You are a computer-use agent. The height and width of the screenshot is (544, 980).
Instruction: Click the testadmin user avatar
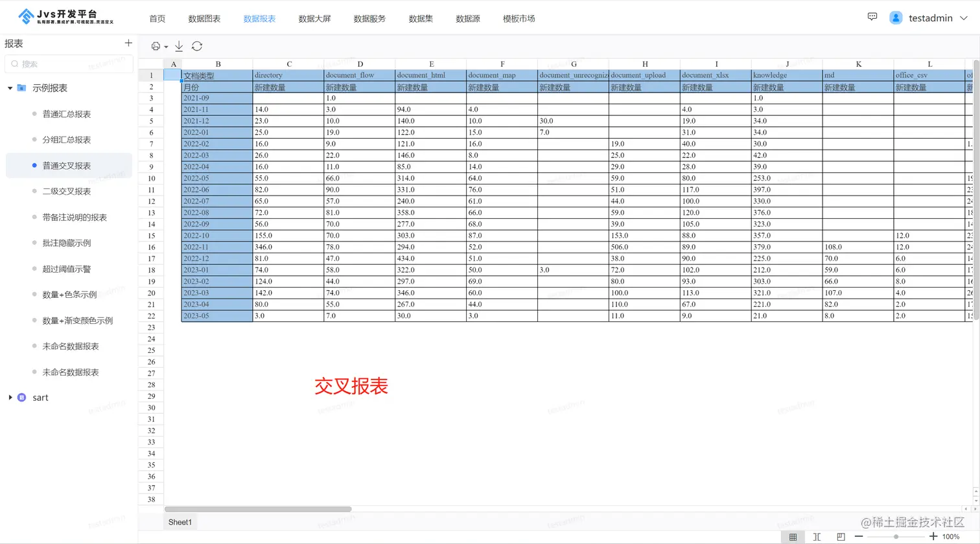896,18
